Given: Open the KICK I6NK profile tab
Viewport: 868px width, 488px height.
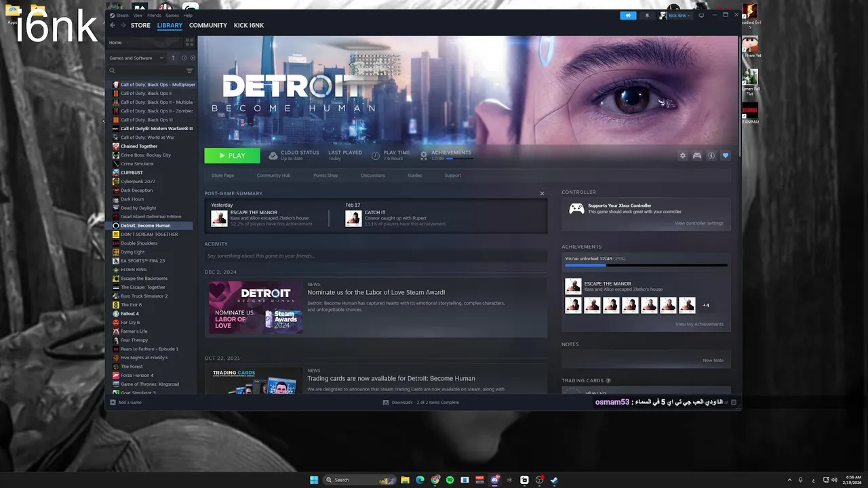Looking at the screenshot, I should point(249,25).
